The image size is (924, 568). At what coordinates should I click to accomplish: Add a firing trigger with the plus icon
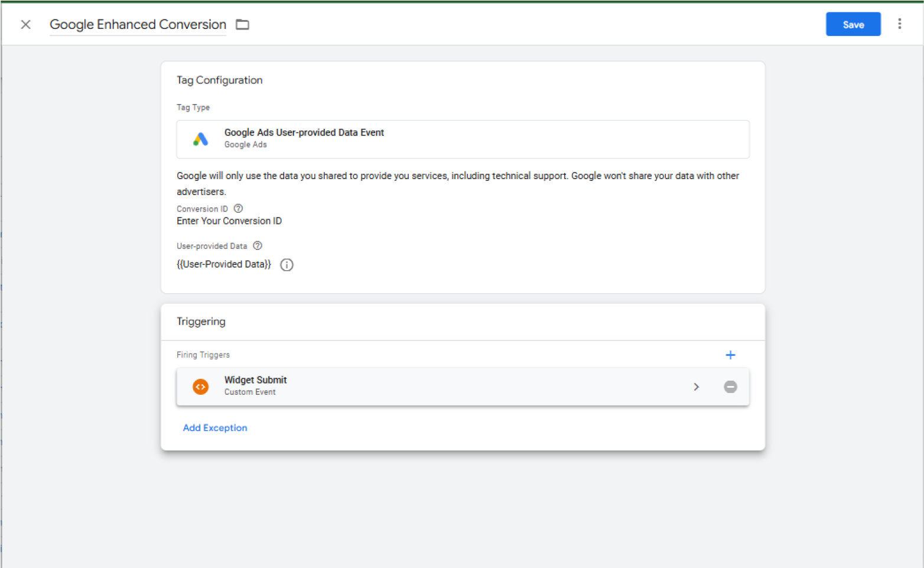click(x=730, y=355)
